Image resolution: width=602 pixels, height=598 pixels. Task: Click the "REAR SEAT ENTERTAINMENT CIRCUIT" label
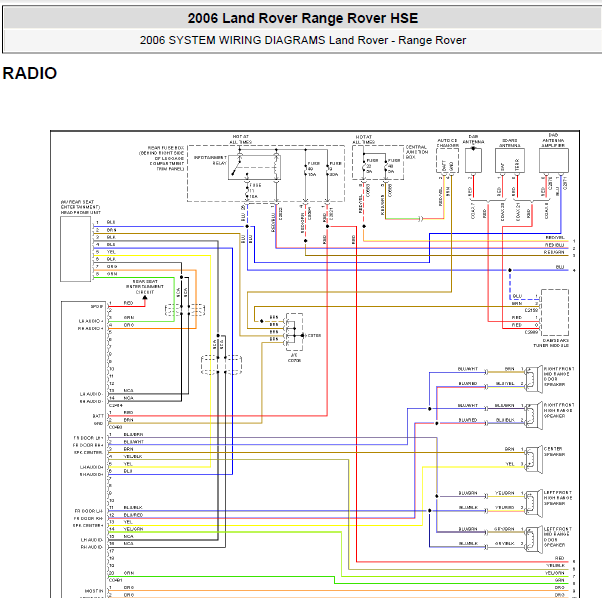pos(145,287)
